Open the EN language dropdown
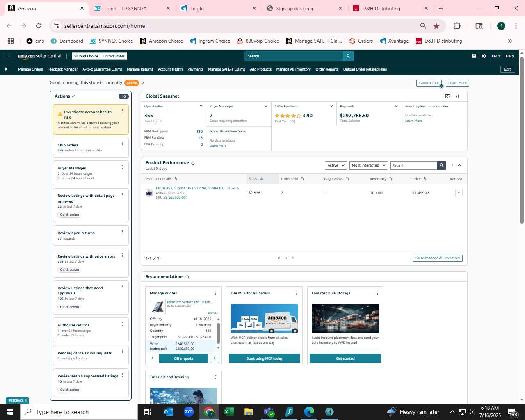 496,56
